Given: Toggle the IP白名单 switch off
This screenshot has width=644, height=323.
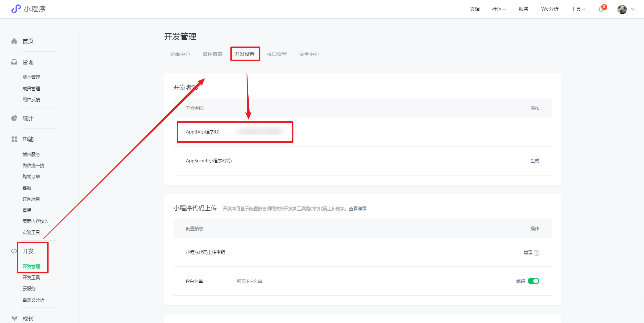Looking at the screenshot, I should pos(533,281).
